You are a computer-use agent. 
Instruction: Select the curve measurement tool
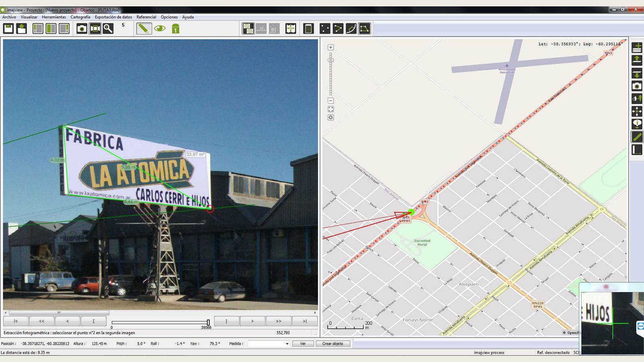[351, 29]
